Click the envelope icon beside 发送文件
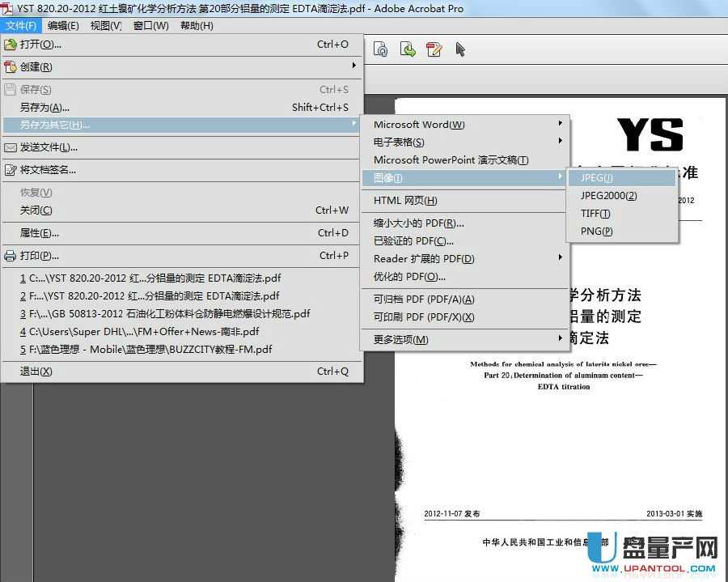The width and height of the screenshot is (728, 582). point(11,147)
